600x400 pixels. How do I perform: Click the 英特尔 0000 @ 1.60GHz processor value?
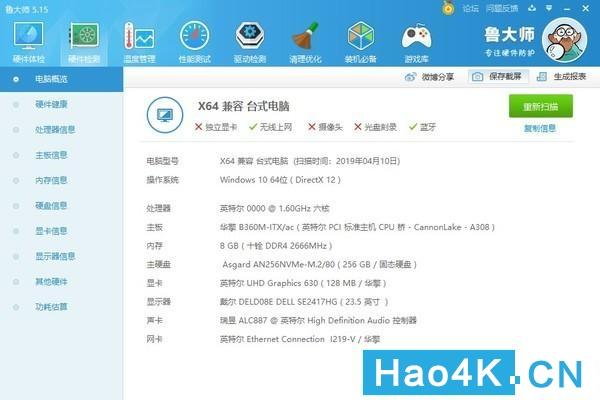[274, 209]
